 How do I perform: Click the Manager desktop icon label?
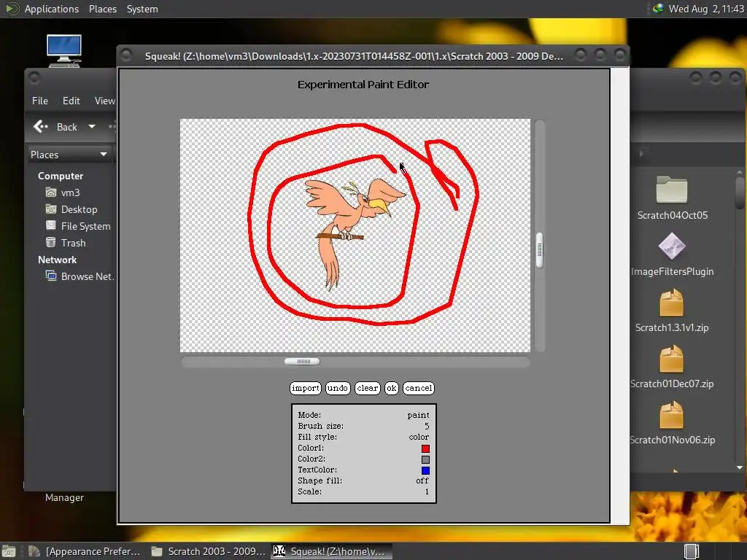click(64, 497)
